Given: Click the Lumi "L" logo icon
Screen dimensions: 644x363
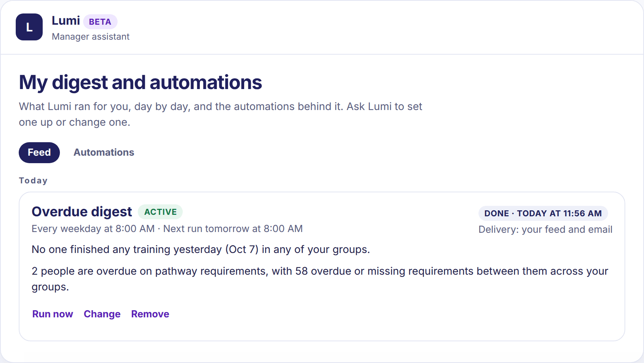Looking at the screenshot, I should tap(29, 27).
